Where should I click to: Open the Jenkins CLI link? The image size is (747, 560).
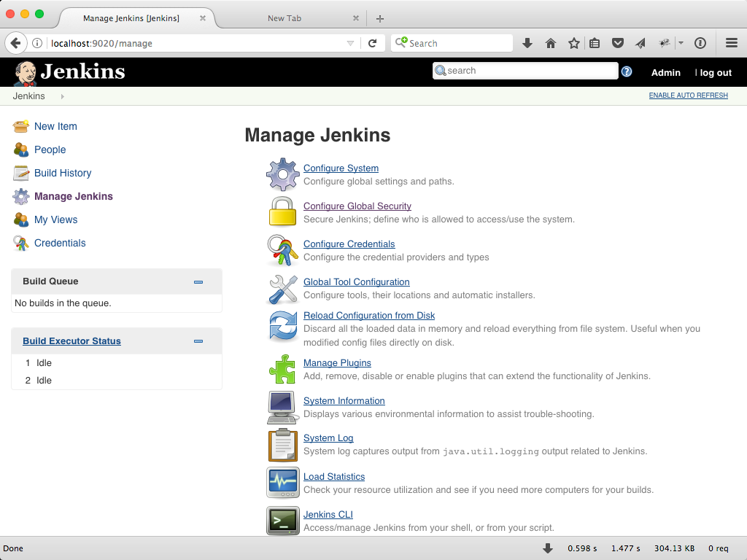(328, 515)
